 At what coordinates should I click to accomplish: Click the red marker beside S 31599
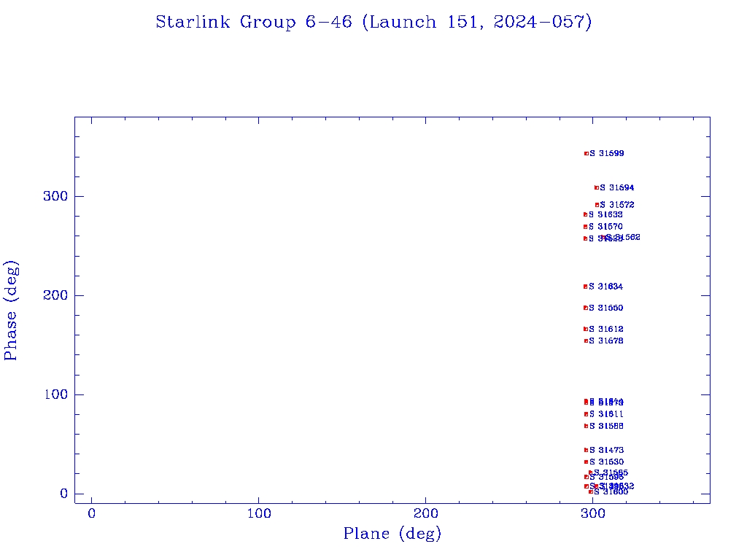587,153
